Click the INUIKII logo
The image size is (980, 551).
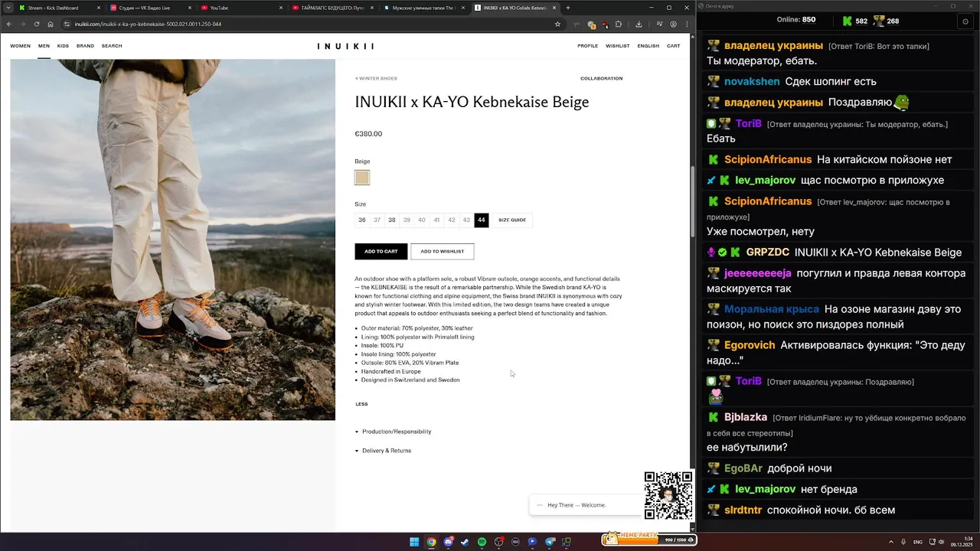click(345, 46)
